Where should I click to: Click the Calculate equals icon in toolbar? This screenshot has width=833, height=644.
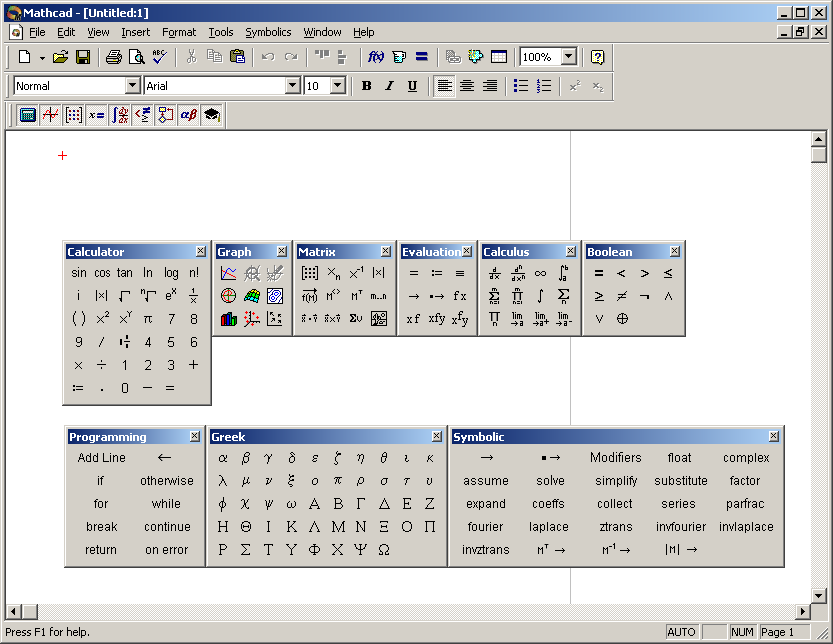coord(422,57)
